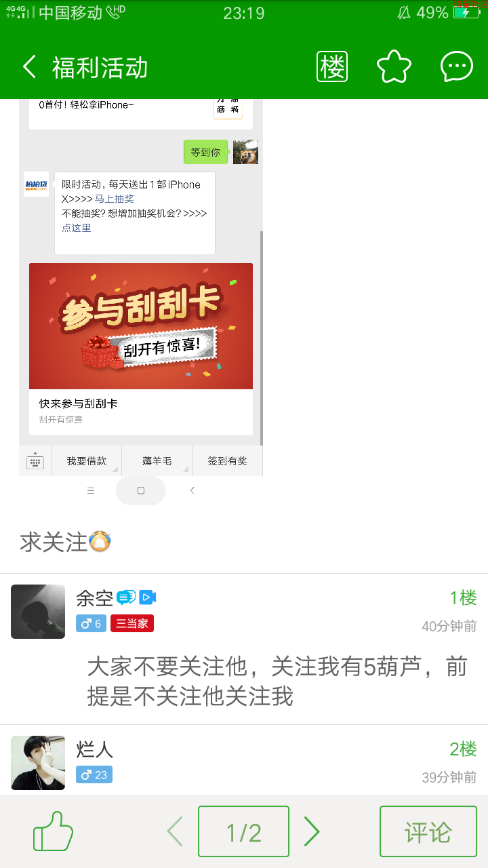
Task: Open the chat bubble more icon
Action: pyautogui.click(x=456, y=66)
